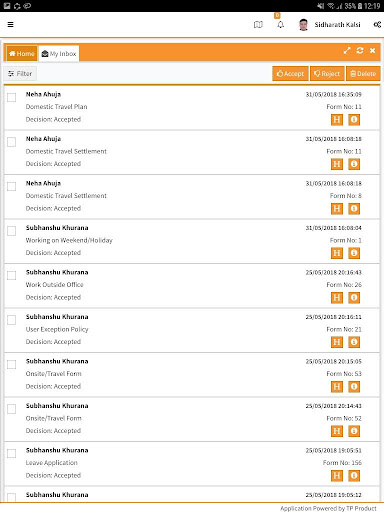This screenshot has width=384, height=512.
Task: Select the My Inbox tab
Action: tap(59, 53)
